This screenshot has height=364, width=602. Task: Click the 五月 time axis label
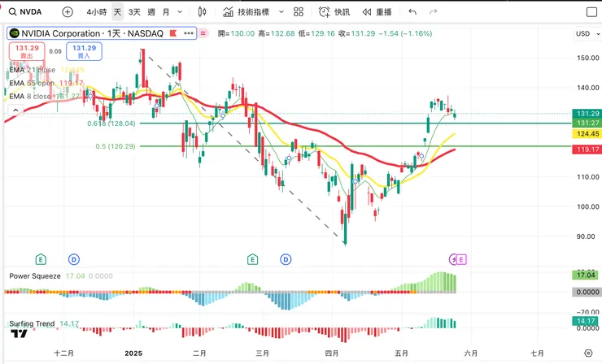[x=401, y=353]
